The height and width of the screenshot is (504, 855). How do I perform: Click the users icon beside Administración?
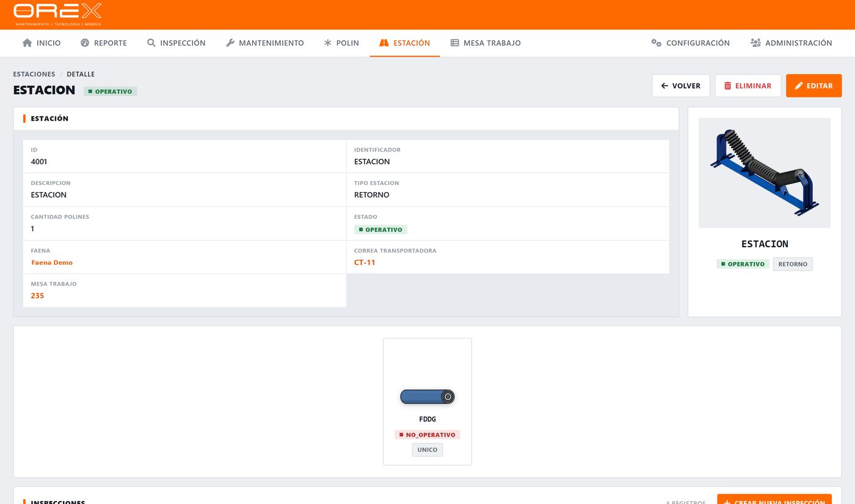click(755, 43)
